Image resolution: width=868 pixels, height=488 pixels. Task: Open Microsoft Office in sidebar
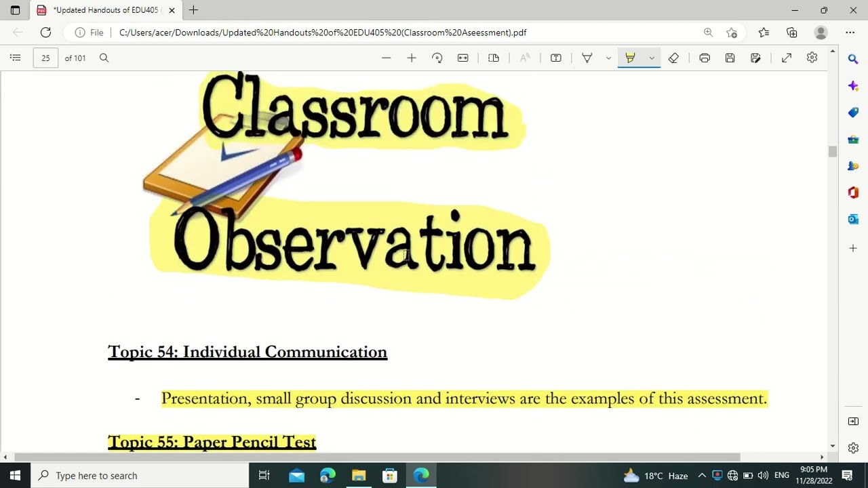853,192
